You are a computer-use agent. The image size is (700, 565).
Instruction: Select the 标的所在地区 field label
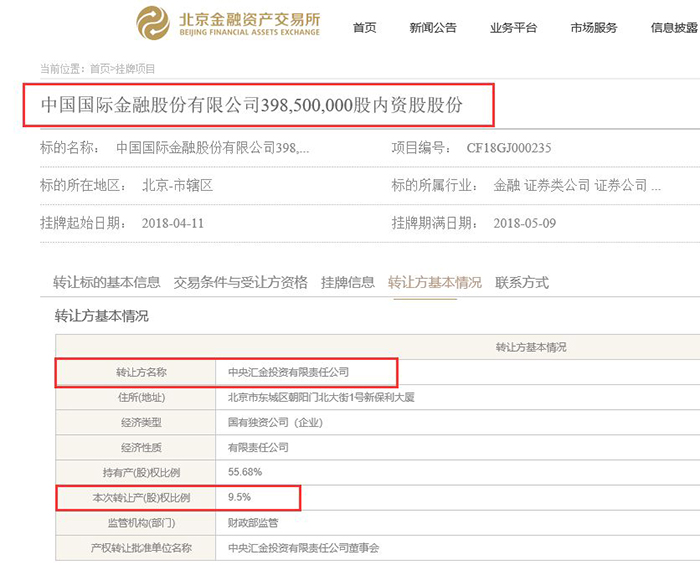coord(83,185)
